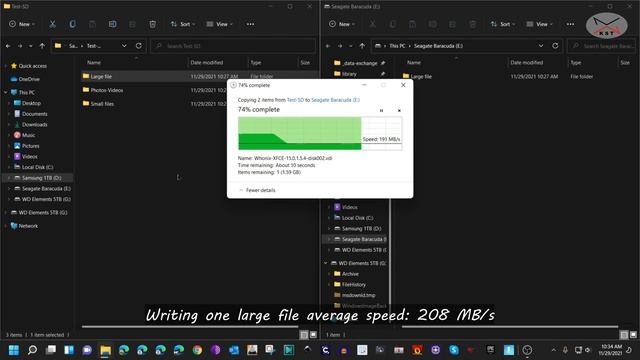Image resolution: width=640 pixels, height=360 pixels.
Task: Cancel the copy with the small X
Action: (399, 111)
